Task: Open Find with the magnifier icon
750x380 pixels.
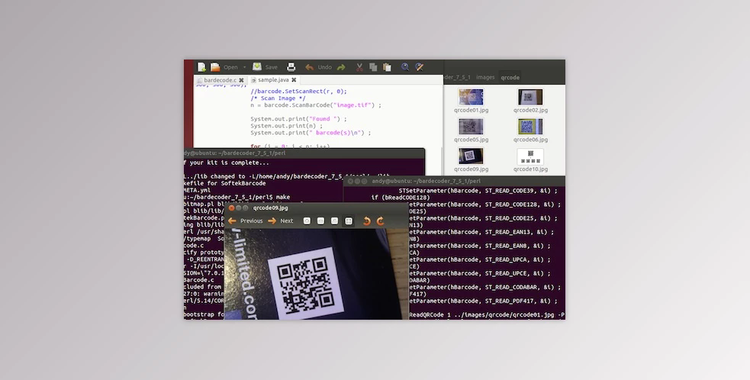Action: [x=405, y=67]
